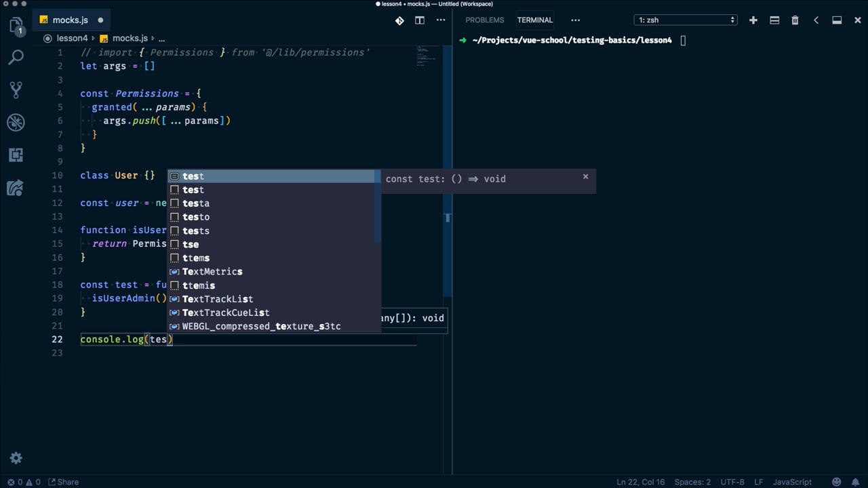Change indentation via 'Spaces: 2'
This screenshot has width=868, height=488.
pos(692,482)
